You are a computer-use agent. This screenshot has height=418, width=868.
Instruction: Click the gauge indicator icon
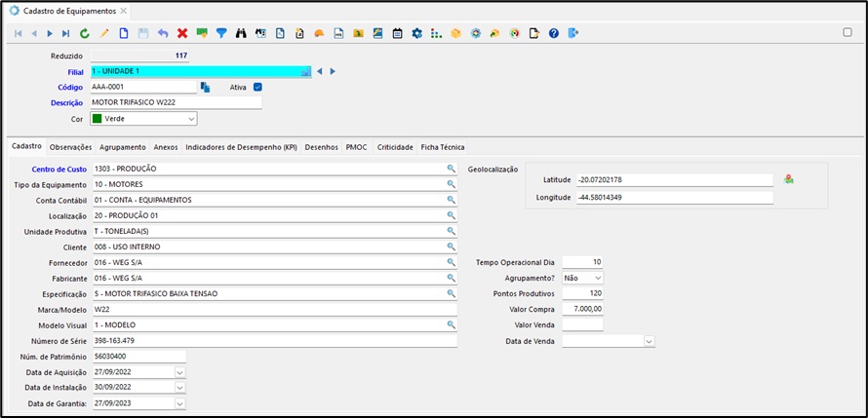tap(514, 34)
